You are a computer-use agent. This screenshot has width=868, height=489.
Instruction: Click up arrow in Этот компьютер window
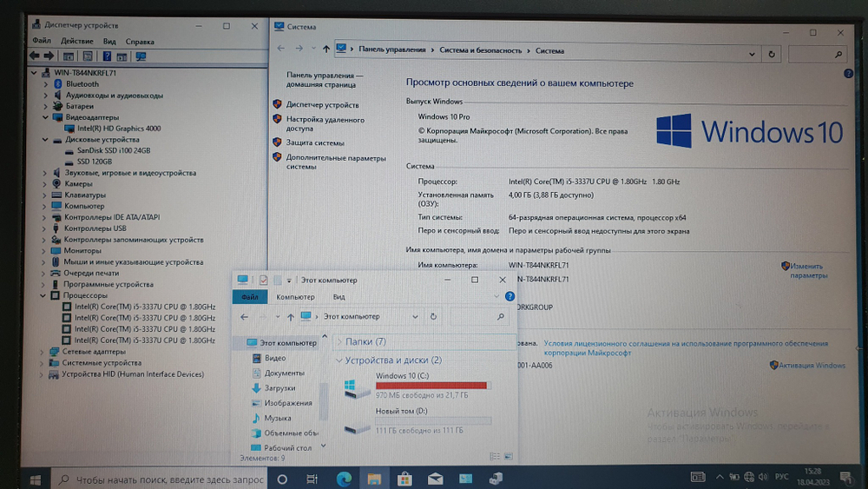tap(291, 317)
